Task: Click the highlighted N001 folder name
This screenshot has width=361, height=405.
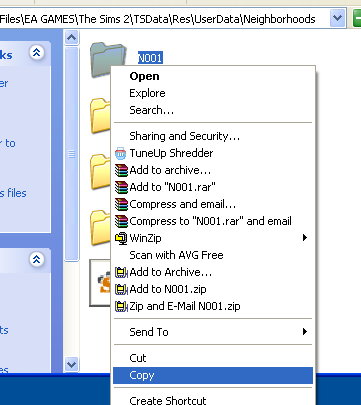Action: (150, 58)
